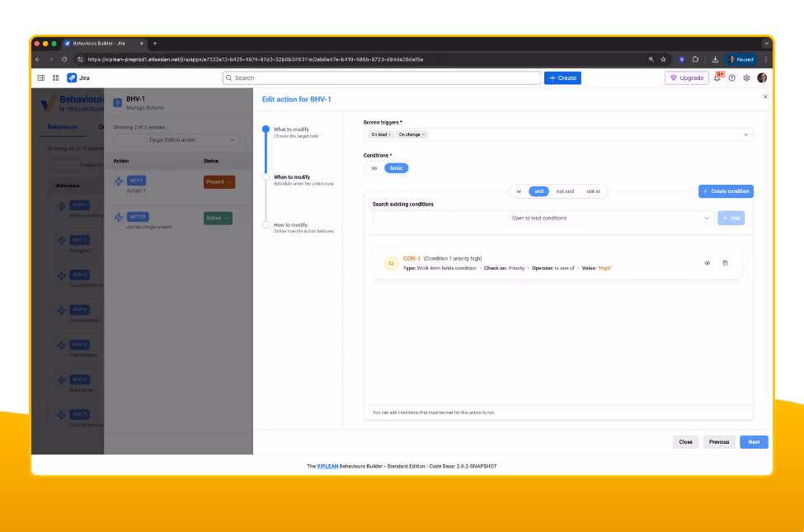804x532 pixels.
Task: Select the 'not or' logical operator
Action: (593, 191)
